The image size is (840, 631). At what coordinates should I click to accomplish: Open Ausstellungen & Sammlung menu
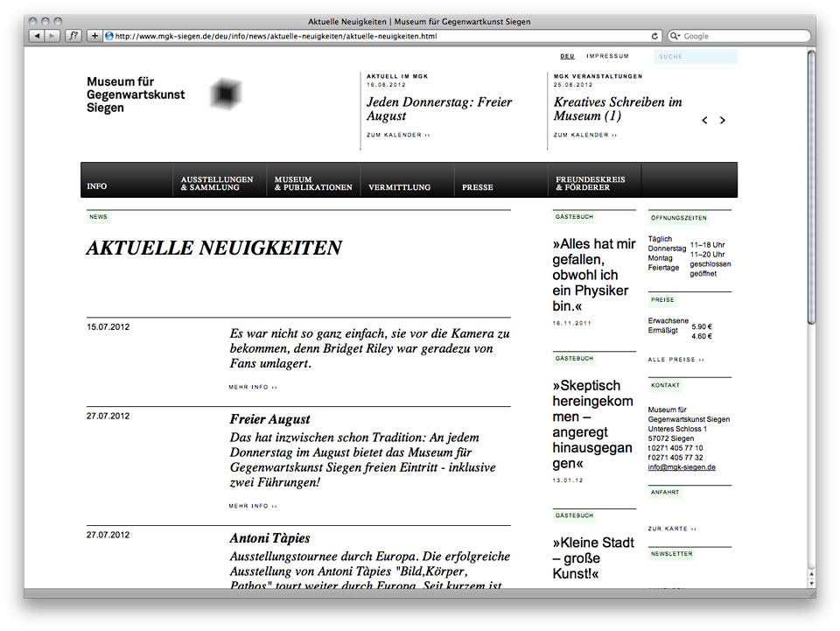coord(216,183)
